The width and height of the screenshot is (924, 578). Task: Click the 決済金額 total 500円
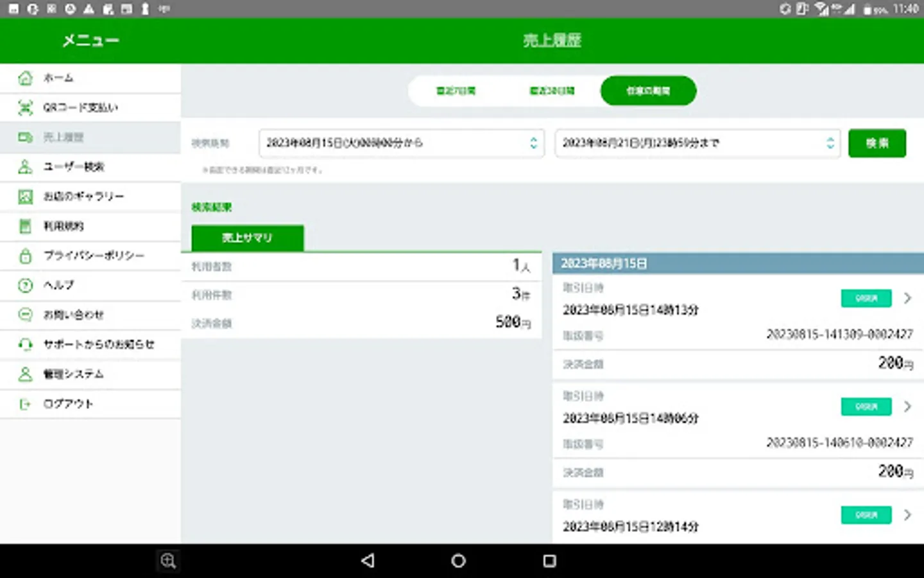[x=513, y=322]
